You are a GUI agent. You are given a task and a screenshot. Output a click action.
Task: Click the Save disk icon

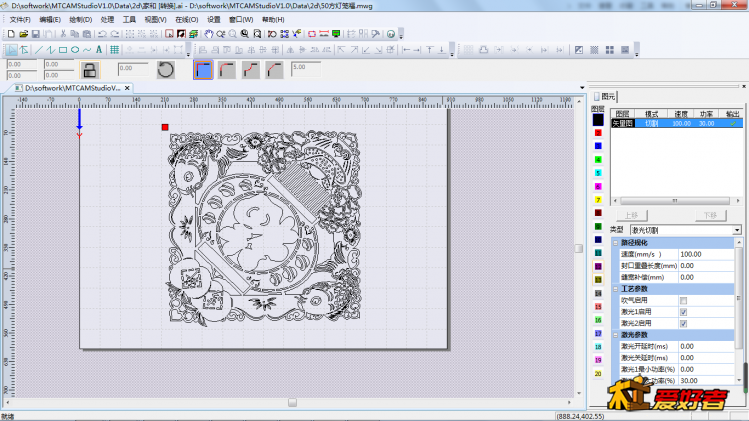click(x=36, y=34)
